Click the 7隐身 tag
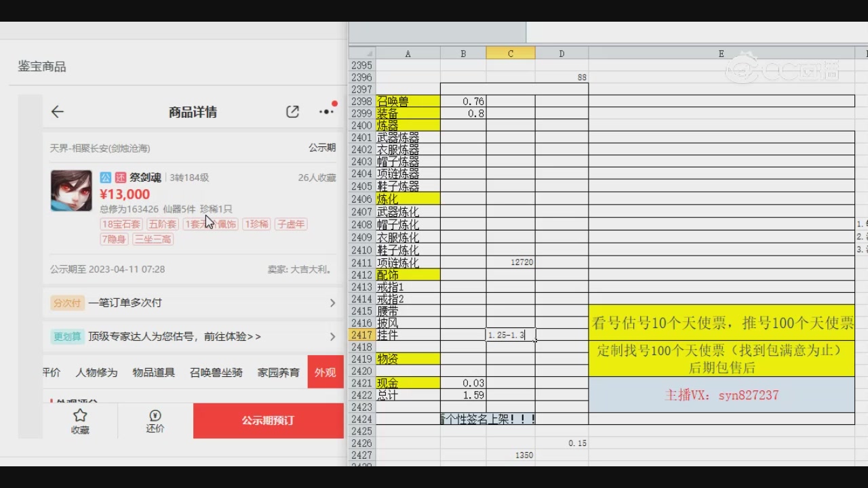 [114, 239]
